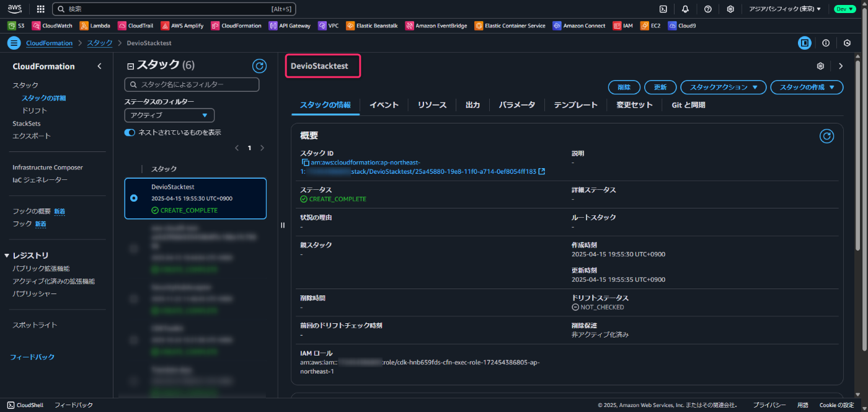
Task: Open the create stack dropdown
Action: [x=807, y=87]
